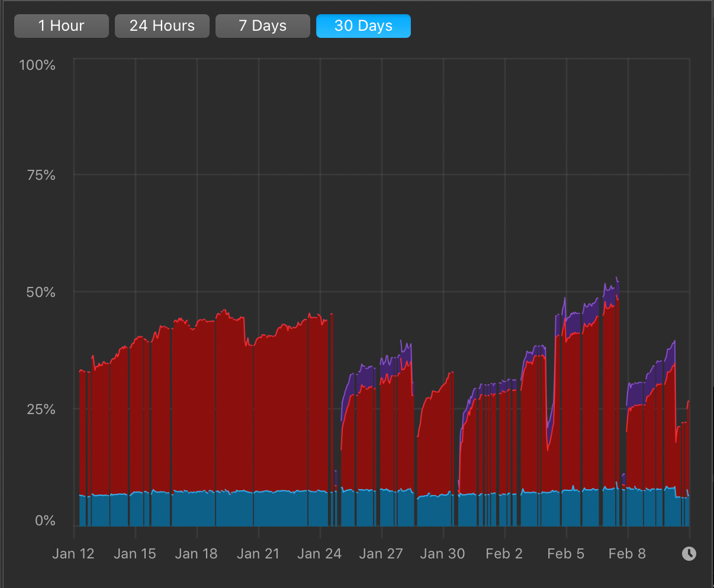The image size is (714, 588).
Task: Click the 75% axis label
Action: (41, 175)
